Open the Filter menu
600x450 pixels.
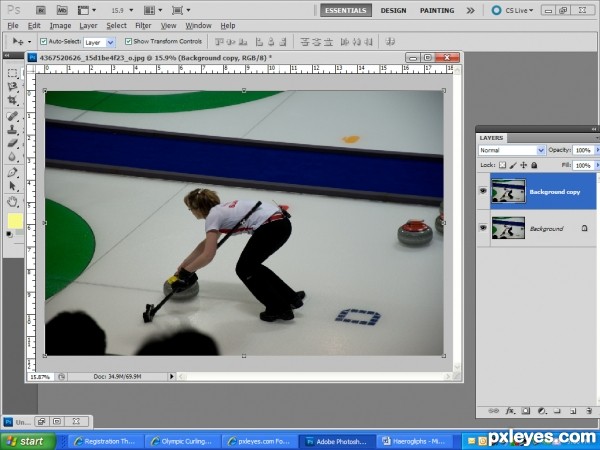coord(143,26)
